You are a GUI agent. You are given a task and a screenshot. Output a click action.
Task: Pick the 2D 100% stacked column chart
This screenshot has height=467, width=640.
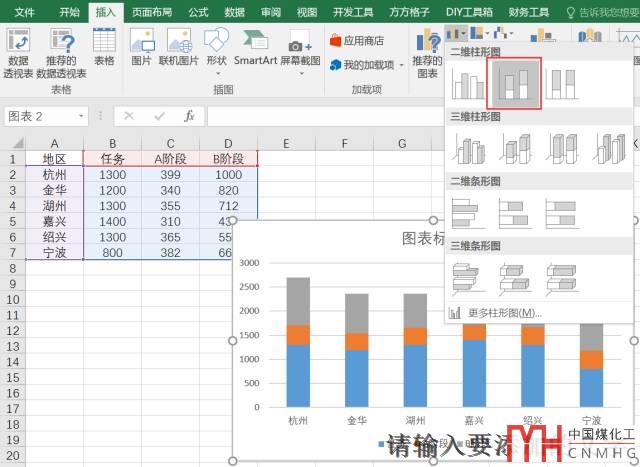(x=562, y=84)
